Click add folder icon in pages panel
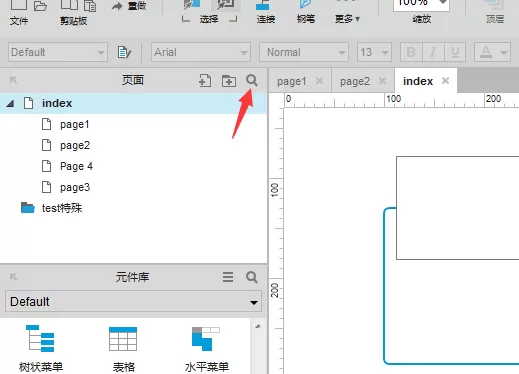The image size is (519, 374). (x=229, y=81)
